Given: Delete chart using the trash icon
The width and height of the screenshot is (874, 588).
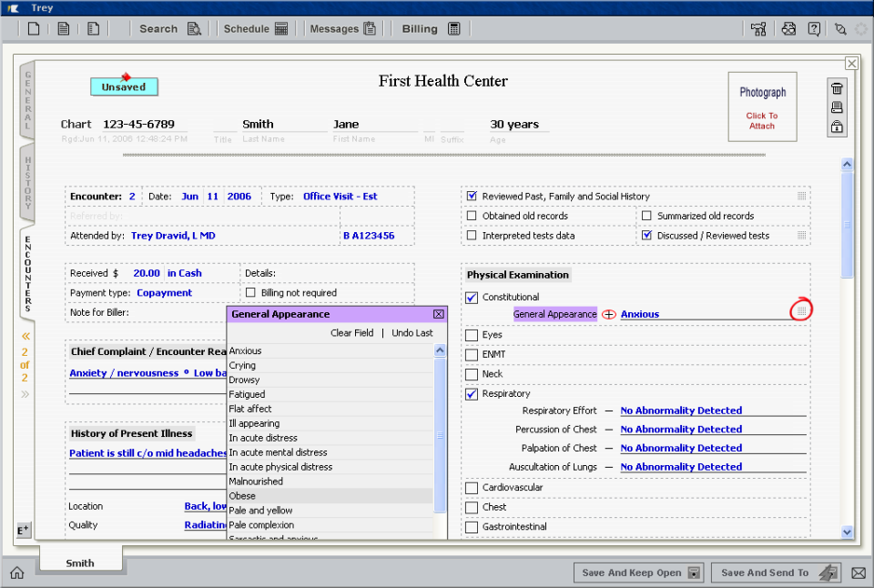Looking at the screenshot, I should (837, 88).
